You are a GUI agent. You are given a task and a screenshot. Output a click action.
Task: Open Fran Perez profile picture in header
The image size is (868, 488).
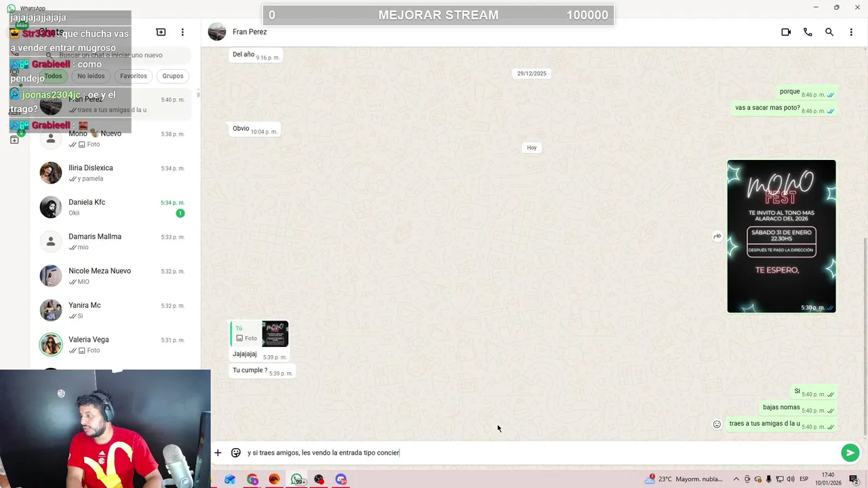(217, 32)
